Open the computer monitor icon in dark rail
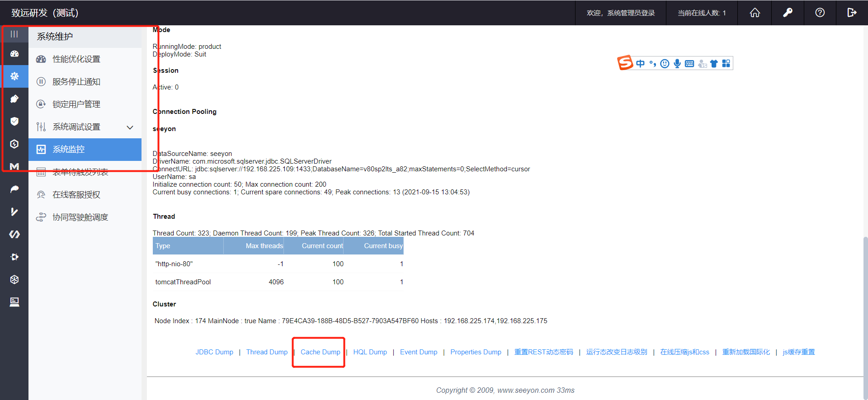The width and height of the screenshot is (868, 400). [x=14, y=302]
